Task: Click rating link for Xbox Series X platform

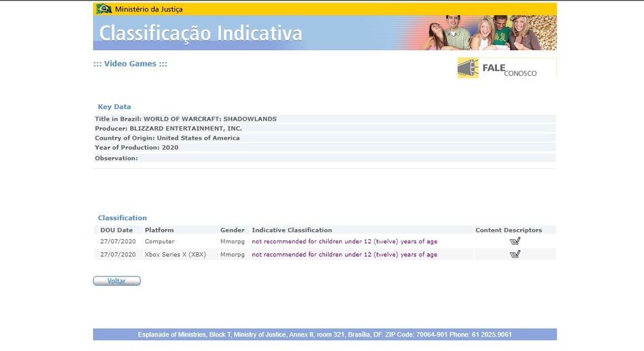Action: 344,255
